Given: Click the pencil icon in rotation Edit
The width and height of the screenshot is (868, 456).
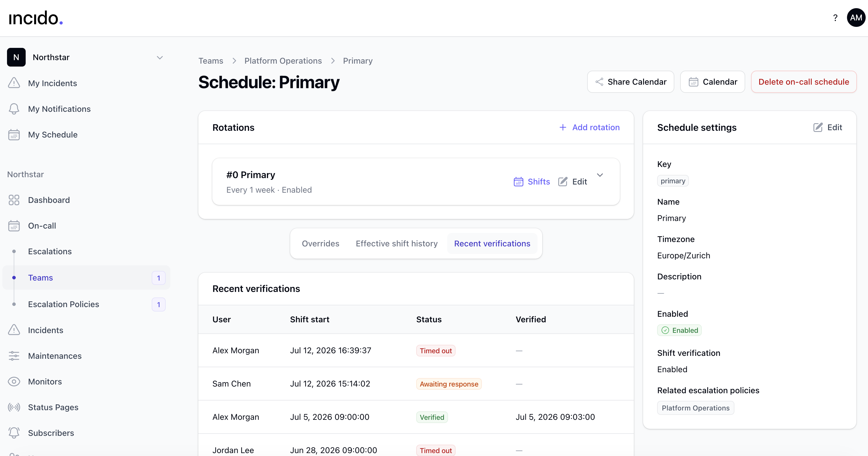Looking at the screenshot, I should 563,182.
